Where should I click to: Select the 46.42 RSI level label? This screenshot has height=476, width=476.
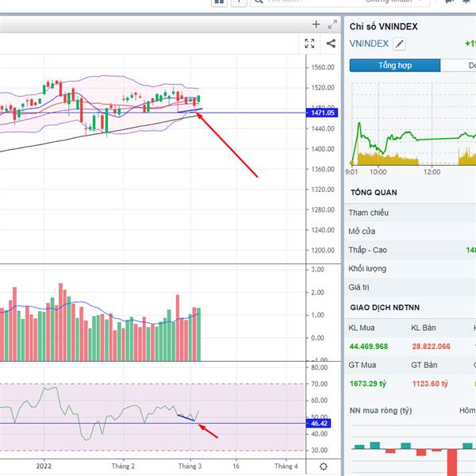coord(318,423)
